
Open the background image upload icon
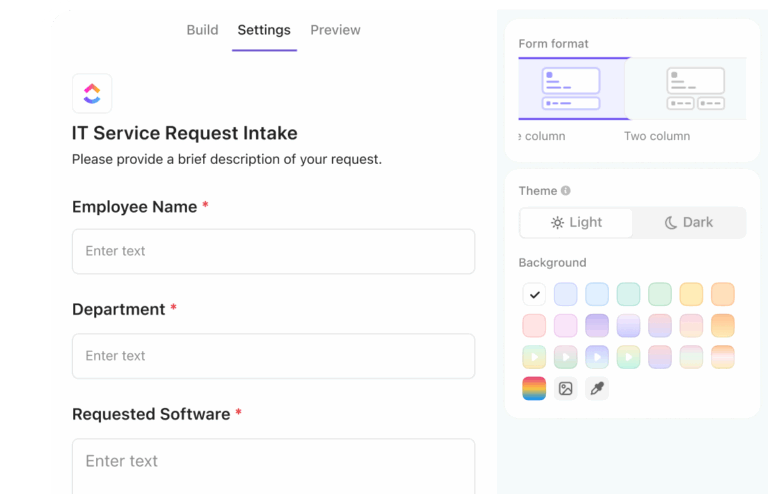[566, 389]
